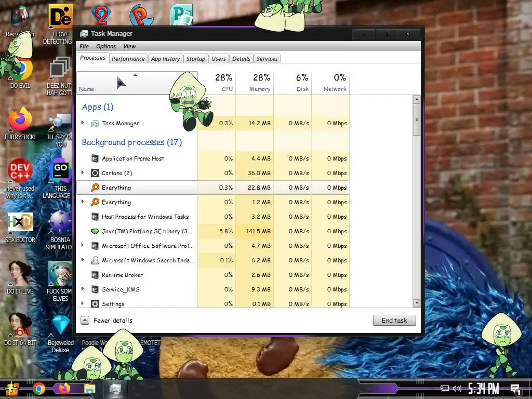Select the Java(TM) Platform SE binary row
This screenshot has width=532, height=399.
point(213,231)
